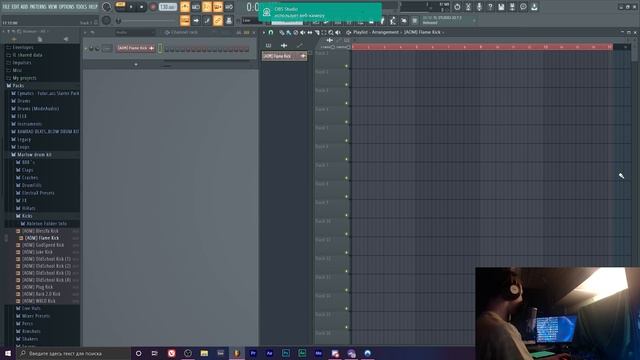Open the ADD menu

(x=24, y=7)
